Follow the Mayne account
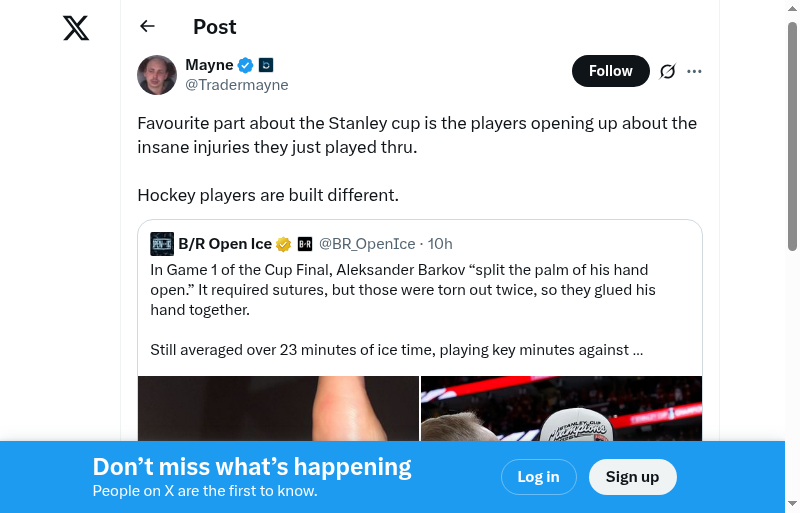Screen dimensions: 800x513 coord(610,71)
